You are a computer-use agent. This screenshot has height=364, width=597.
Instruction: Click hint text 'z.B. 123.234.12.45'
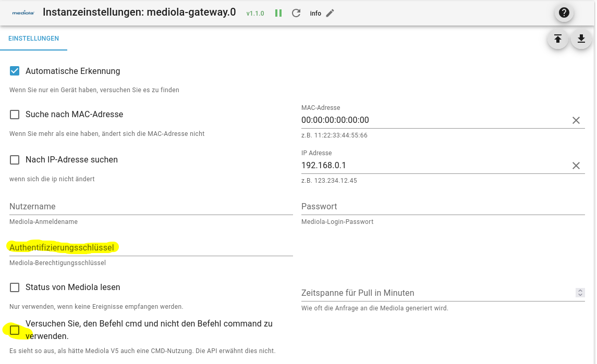tap(329, 181)
